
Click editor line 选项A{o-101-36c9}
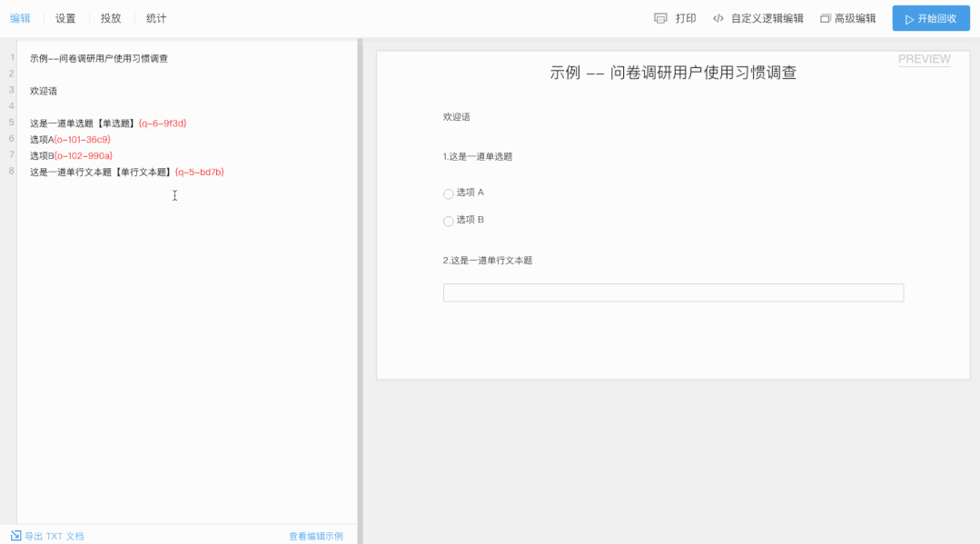tap(70, 140)
